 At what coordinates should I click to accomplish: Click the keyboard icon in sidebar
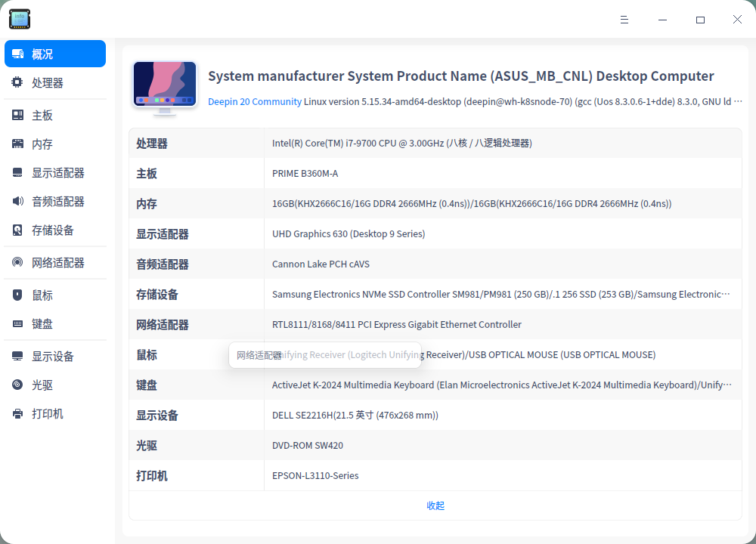18,324
